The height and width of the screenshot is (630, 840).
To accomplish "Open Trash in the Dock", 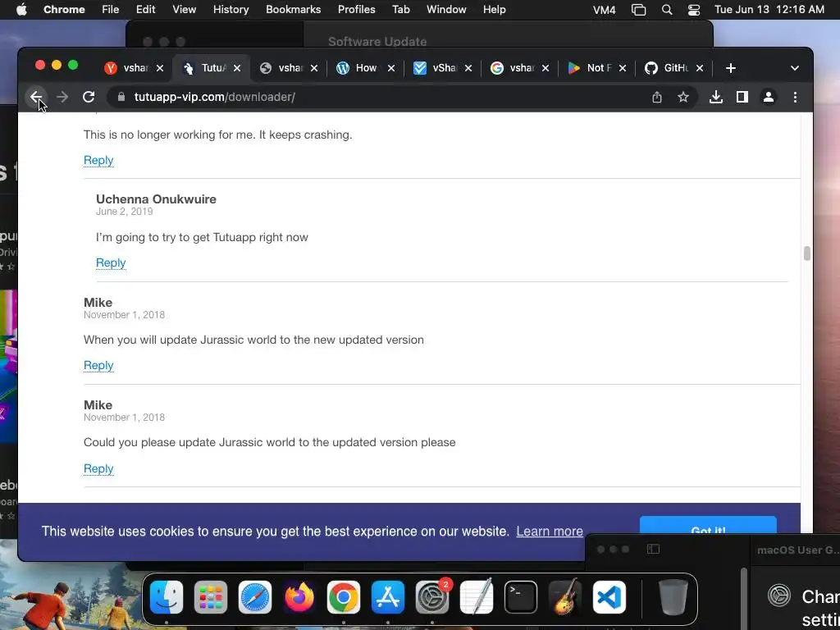I will 673,597.
